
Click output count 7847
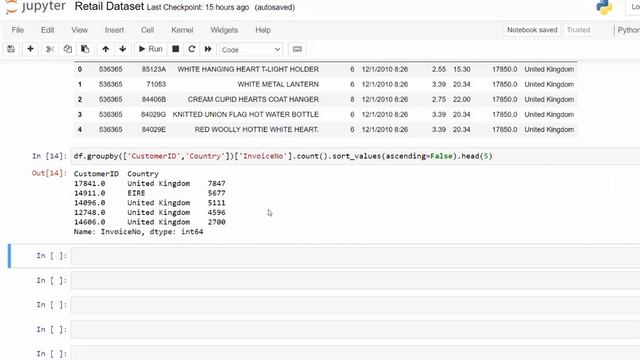tap(216, 184)
